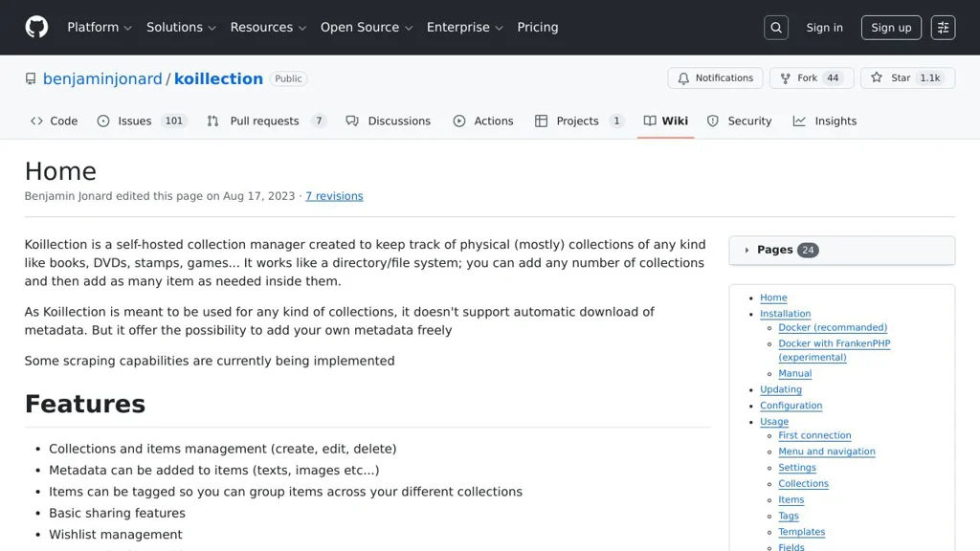Viewport: 980px width, 551px height.
Task: Toggle the Pages list expander
Action: tap(747, 250)
